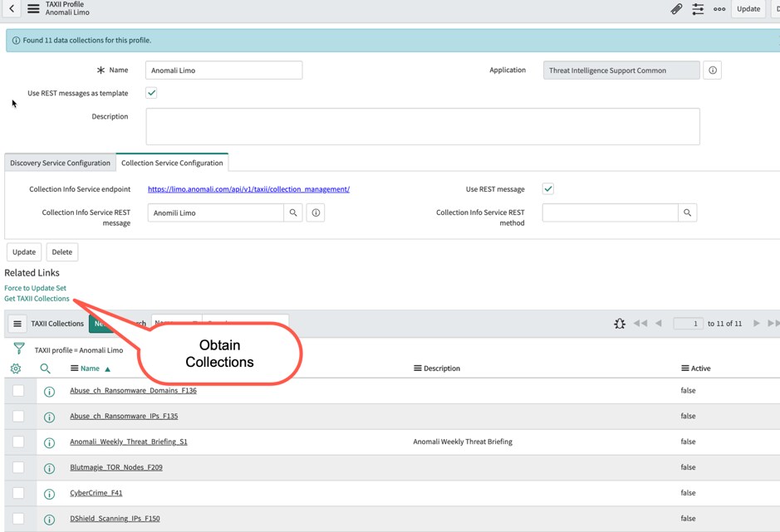Uncheck the Use REST message checkbox

[548, 188]
